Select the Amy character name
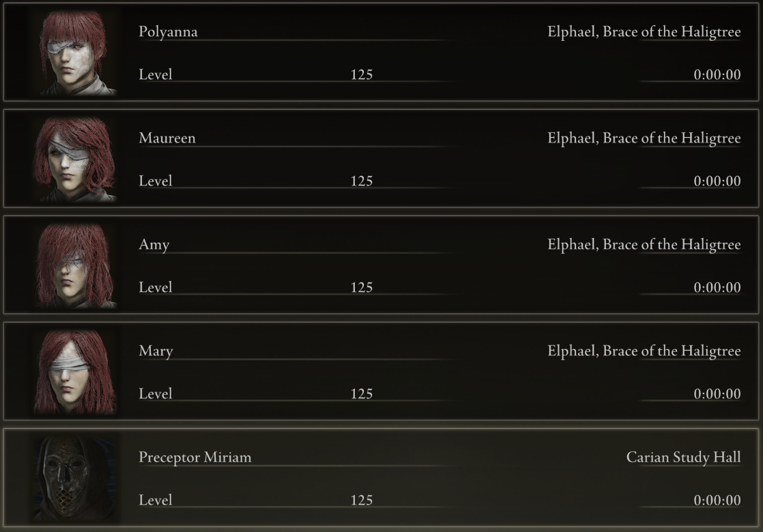This screenshot has height=532, width=763. (154, 245)
